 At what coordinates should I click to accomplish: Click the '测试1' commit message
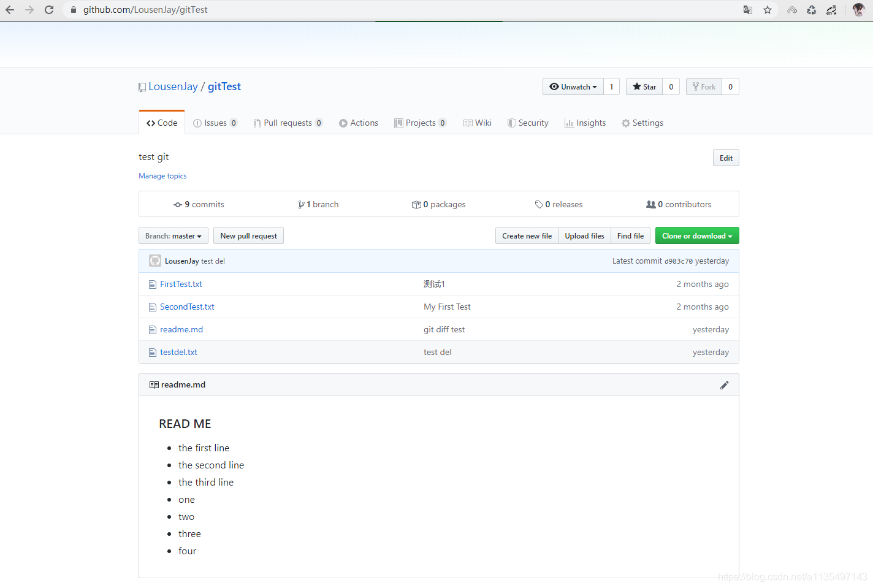434,284
